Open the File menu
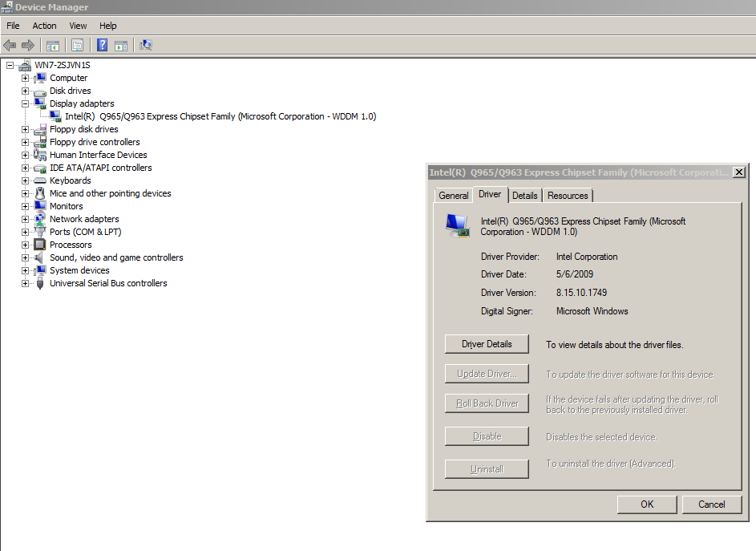The width and height of the screenshot is (756, 551). pos(13,26)
